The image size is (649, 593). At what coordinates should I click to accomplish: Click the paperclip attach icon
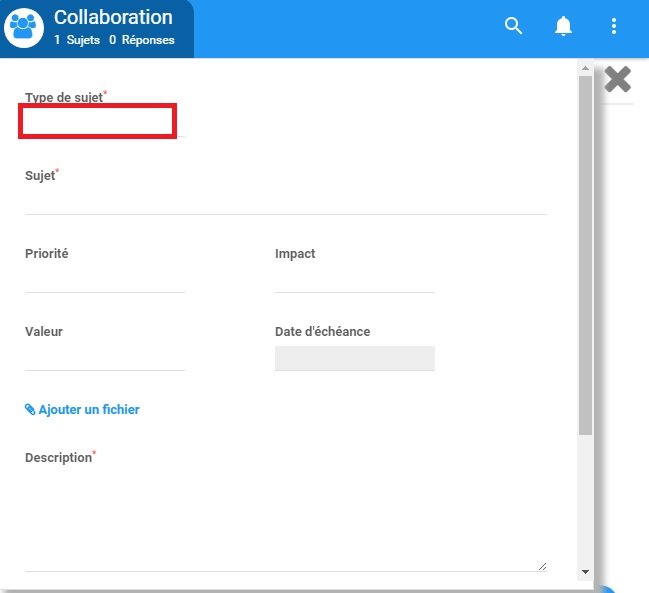click(30, 410)
